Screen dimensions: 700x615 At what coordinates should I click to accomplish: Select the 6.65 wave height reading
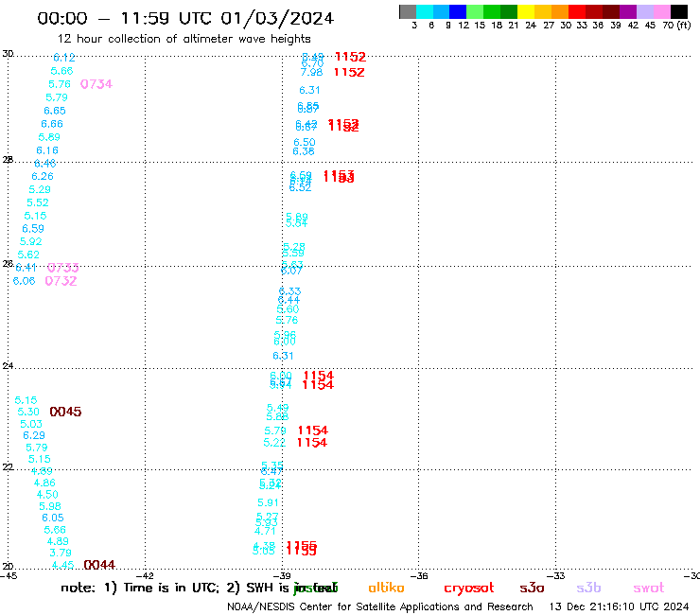click(x=55, y=111)
